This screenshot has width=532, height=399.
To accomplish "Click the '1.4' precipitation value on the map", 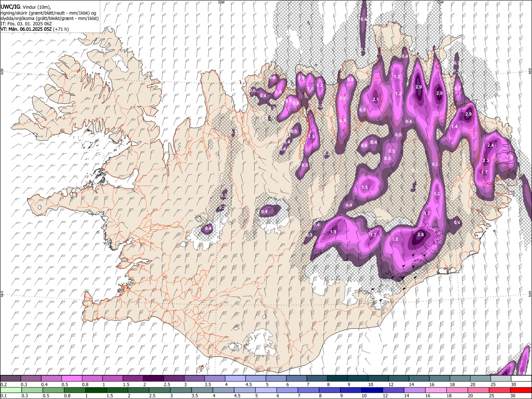I will tap(454, 126).
